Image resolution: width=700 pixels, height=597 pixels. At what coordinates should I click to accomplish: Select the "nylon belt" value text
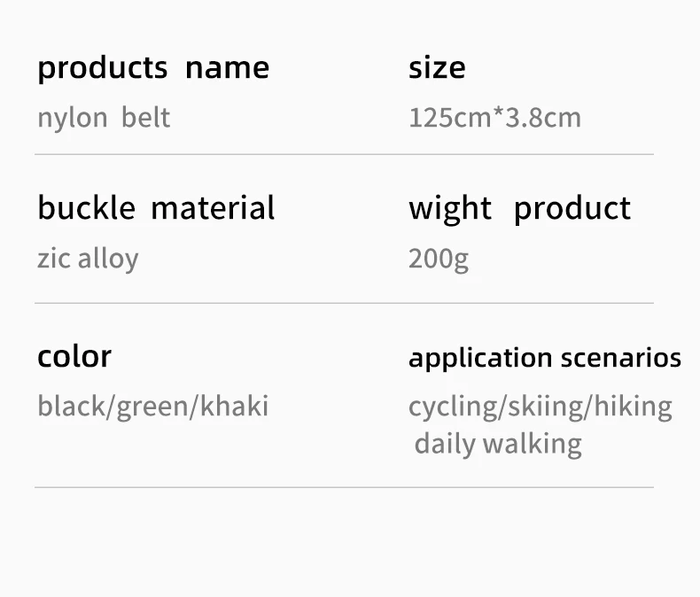(104, 118)
